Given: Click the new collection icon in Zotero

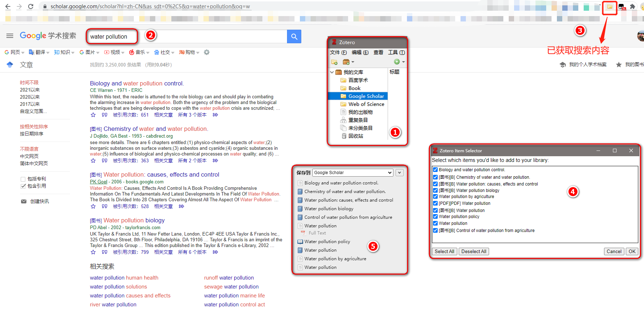Looking at the screenshot, I should point(334,62).
